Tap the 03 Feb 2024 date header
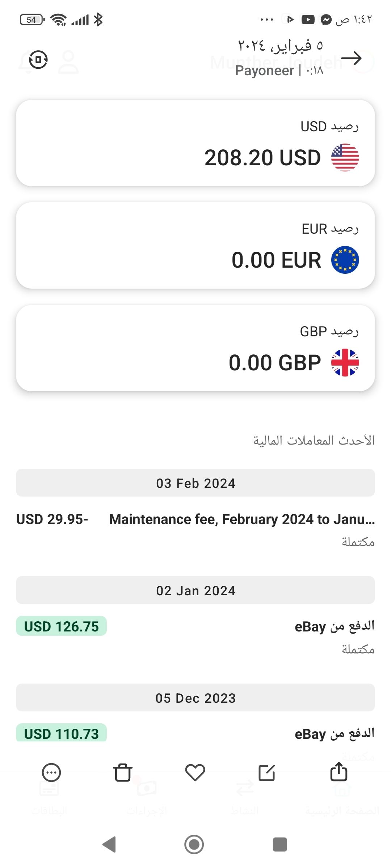Viewport: 391px width, 868px height. coord(195,483)
